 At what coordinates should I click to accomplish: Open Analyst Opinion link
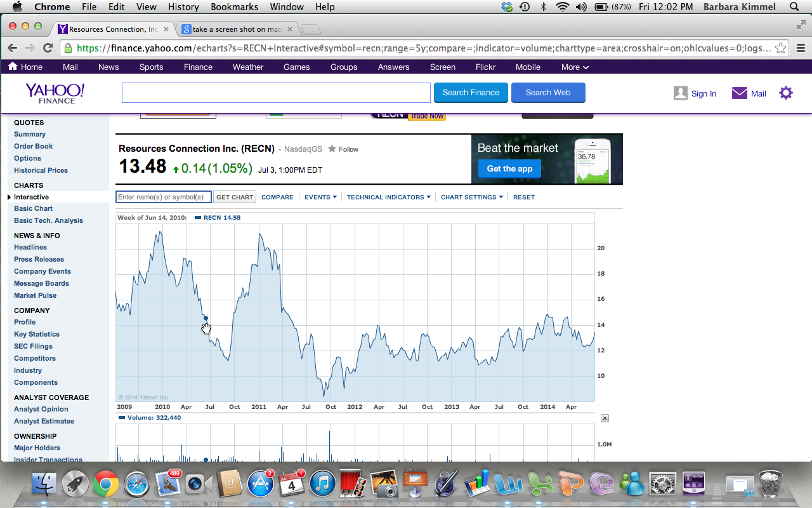point(41,409)
